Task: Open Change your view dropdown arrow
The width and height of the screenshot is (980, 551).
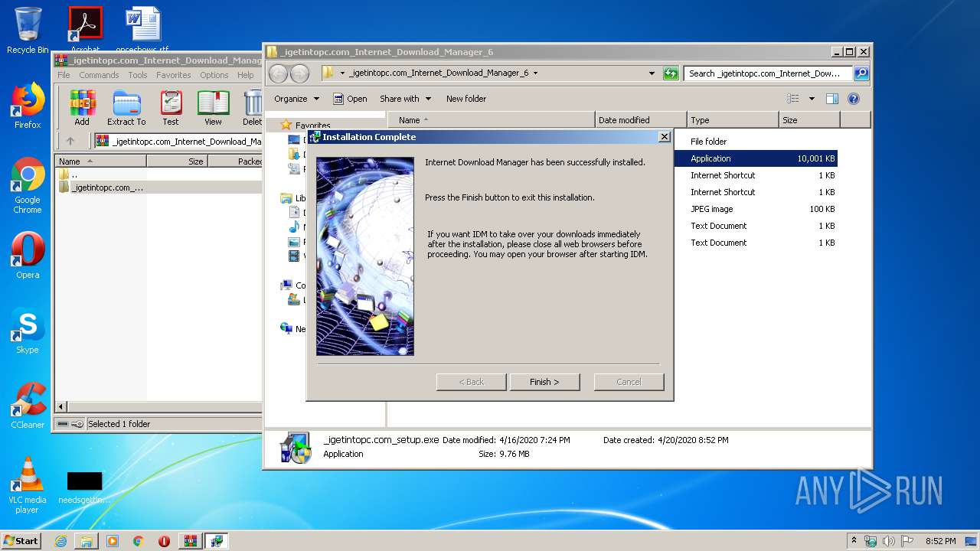Action: tap(812, 99)
